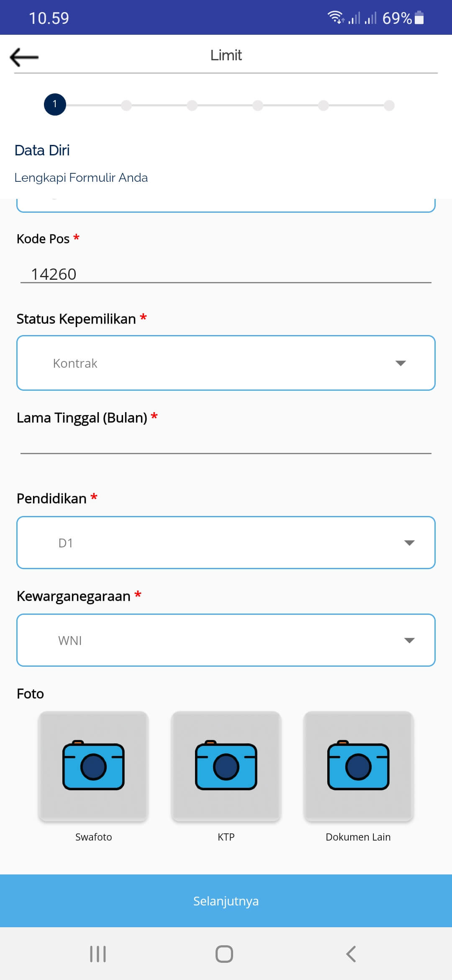Open Status Kepemilikan dropdown showing Kontrak
This screenshot has width=452, height=980.
coord(226,363)
